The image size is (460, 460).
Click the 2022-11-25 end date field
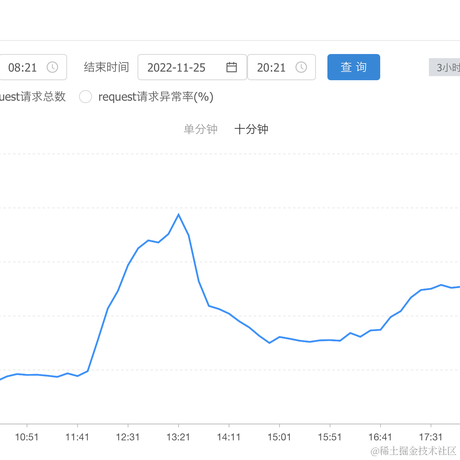tap(192, 67)
